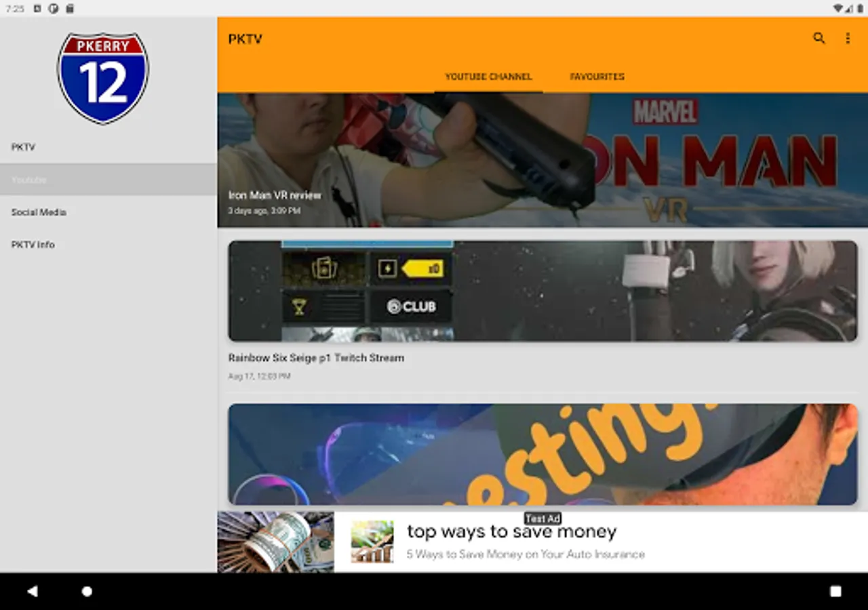868x610 pixels.
Task: Open the Iron Man VR review video banner
Action: pyautogui.click(x=542, y=160)
